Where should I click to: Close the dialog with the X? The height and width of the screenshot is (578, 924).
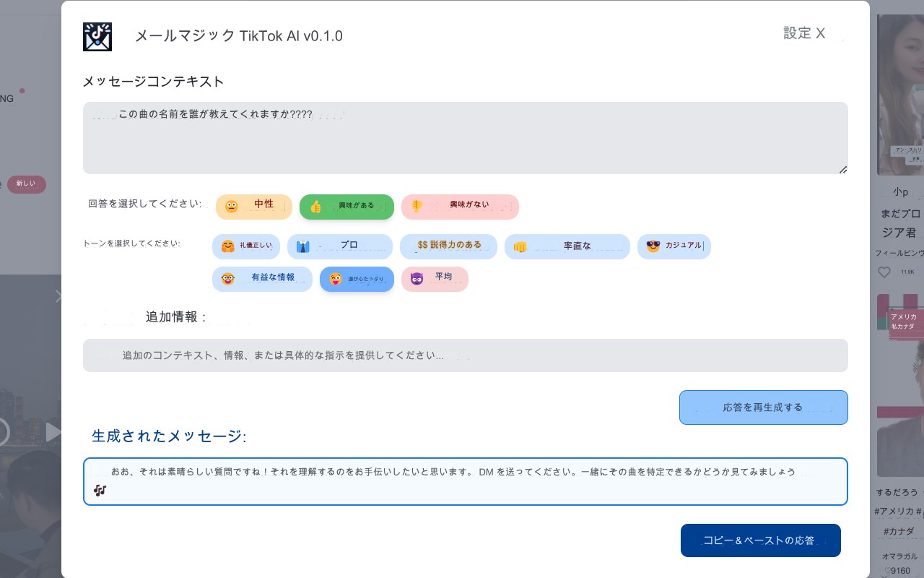click(821, 33)
